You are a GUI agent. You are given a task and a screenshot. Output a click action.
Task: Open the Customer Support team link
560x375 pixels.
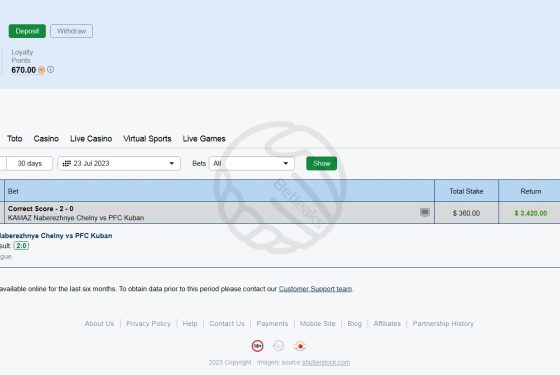(315, 289)
